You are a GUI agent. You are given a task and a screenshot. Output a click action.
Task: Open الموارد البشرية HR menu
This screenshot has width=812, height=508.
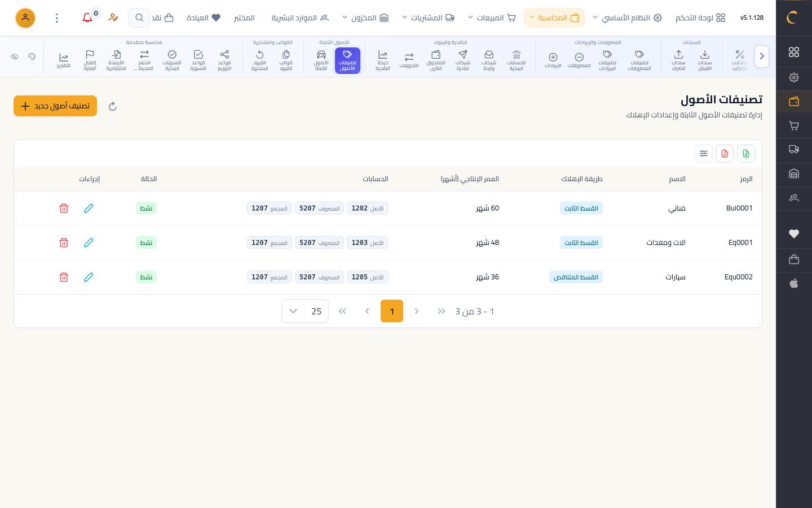click(x=300, y=18)
